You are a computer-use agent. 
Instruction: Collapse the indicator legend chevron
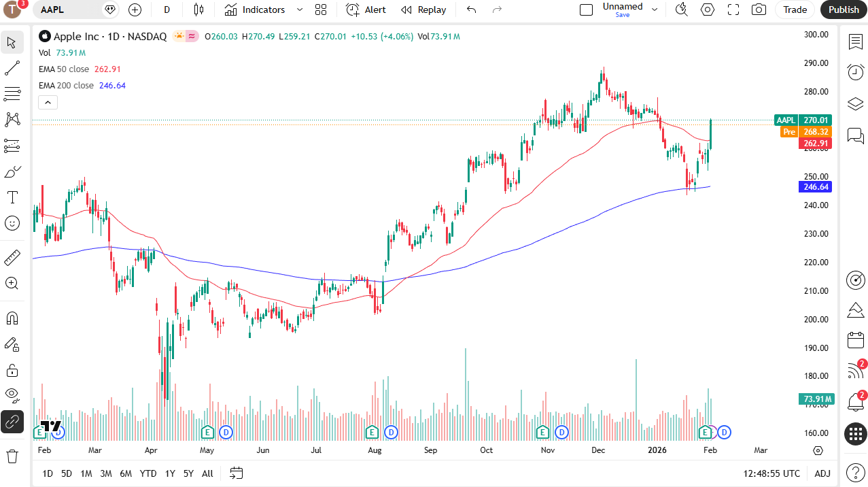click(48, 103)
